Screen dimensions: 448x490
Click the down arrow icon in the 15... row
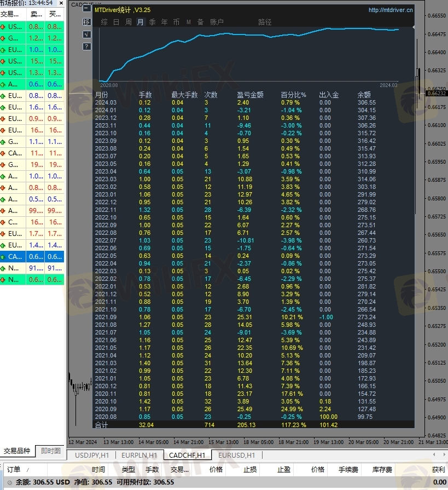tap(3, 61)
